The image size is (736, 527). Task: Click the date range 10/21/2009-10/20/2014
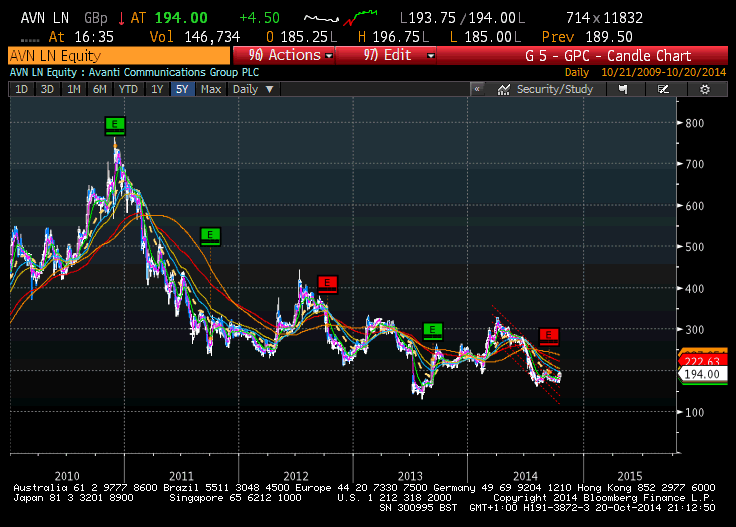click(663, 72)
